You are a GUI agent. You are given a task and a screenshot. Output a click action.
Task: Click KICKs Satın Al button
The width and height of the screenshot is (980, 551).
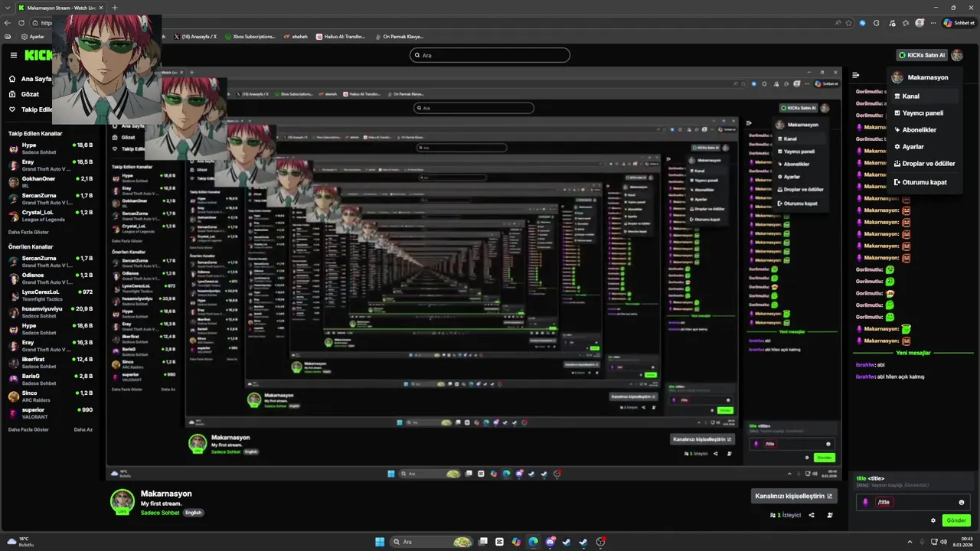coord(922,55)
